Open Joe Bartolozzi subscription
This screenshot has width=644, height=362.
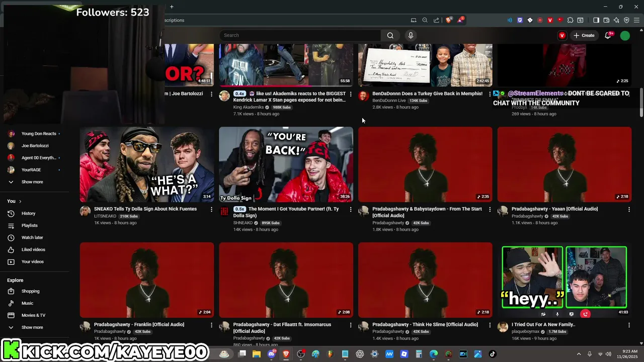click(35, 146)
